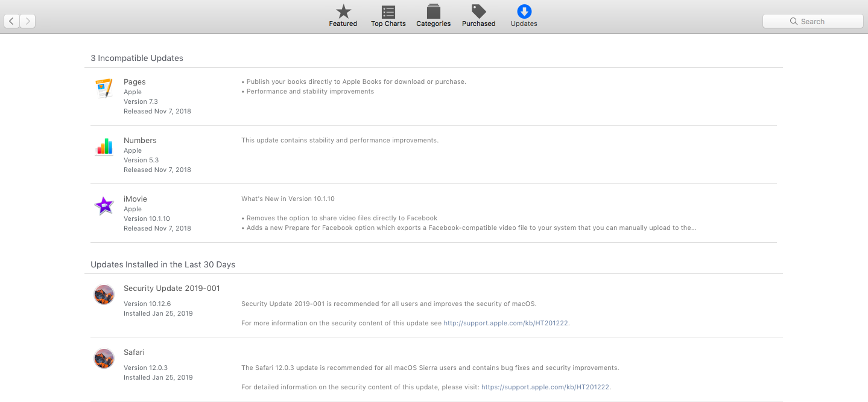Viewport: 868px width, 402px height.
Task: Go forward with the right arrow button
Action: (x=27, y=21)
